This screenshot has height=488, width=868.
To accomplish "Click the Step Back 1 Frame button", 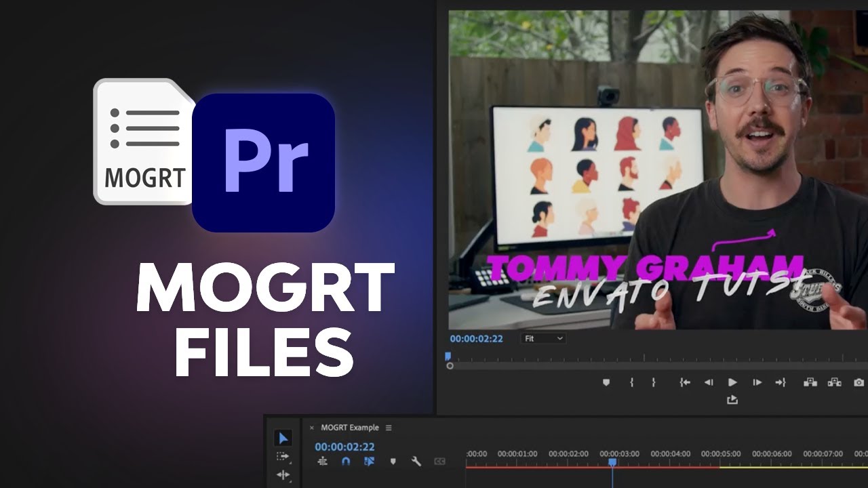I will coord(709,382).
